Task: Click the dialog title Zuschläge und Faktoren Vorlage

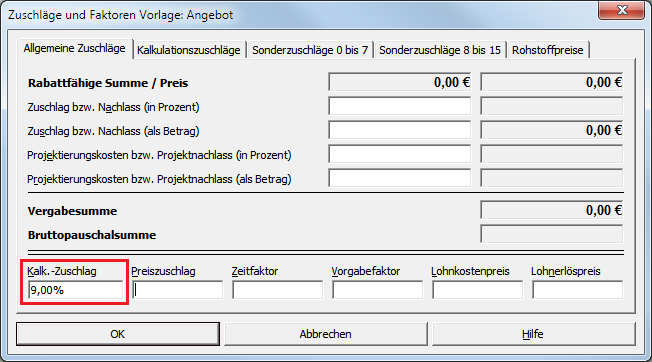Action: click(x=121, y=15)
